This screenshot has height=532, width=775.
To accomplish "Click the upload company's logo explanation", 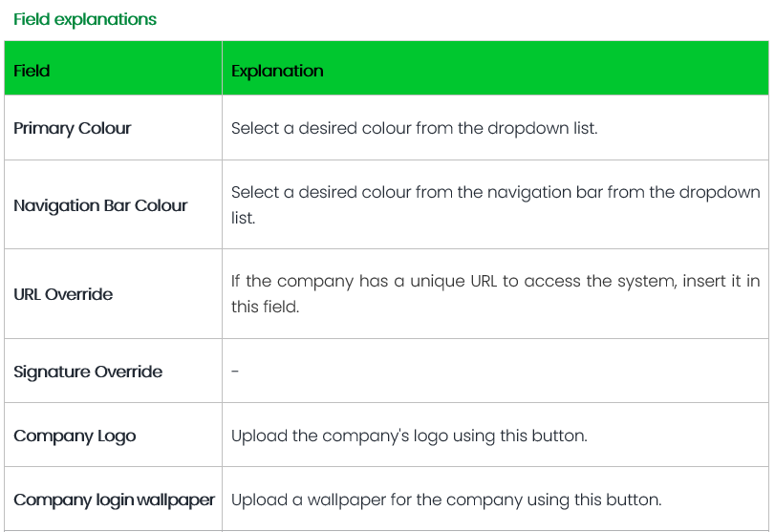I will pos(409,436).
